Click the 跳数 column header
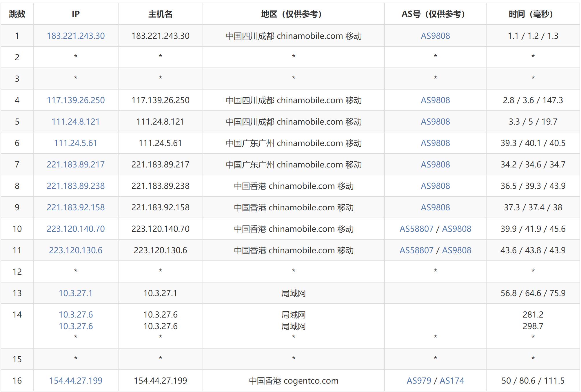Screen dimensions: 581x392 [17, 14]
